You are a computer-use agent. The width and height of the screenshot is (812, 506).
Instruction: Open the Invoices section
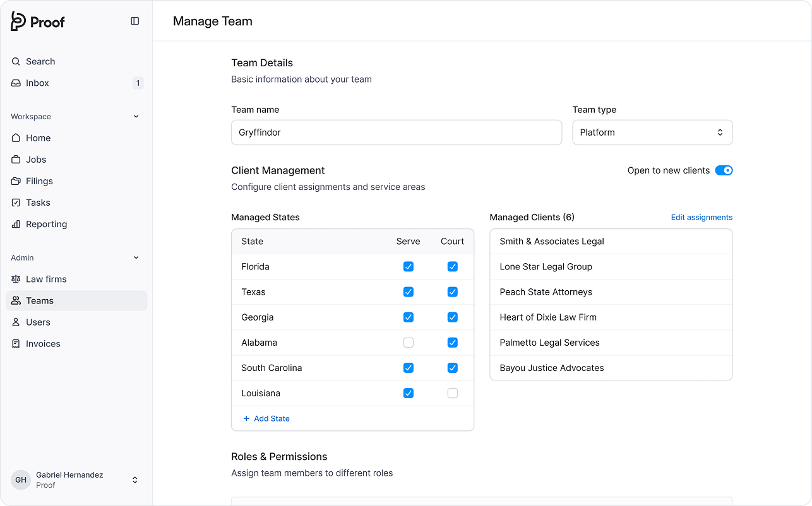coord(43,343)
